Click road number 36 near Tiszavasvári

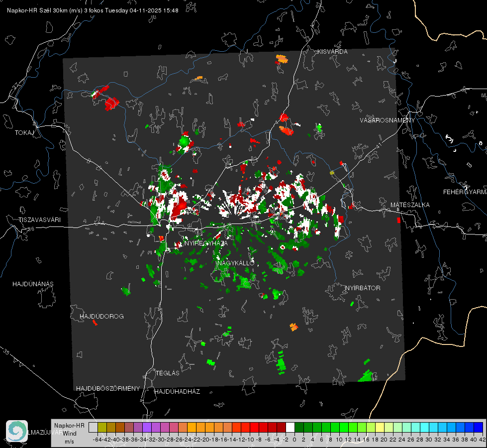[31, 229]
